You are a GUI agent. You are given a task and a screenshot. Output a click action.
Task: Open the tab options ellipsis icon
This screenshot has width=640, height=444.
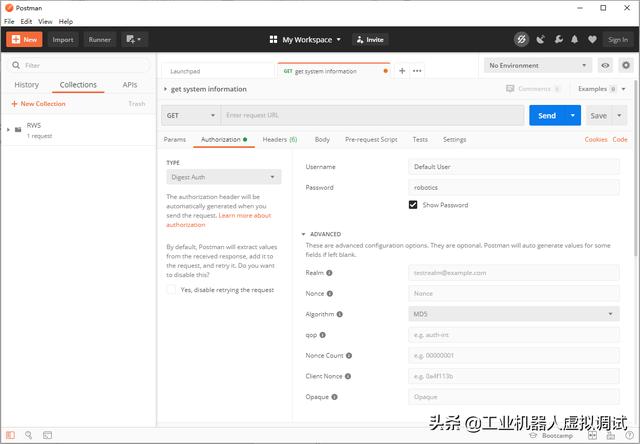[417, 71]
